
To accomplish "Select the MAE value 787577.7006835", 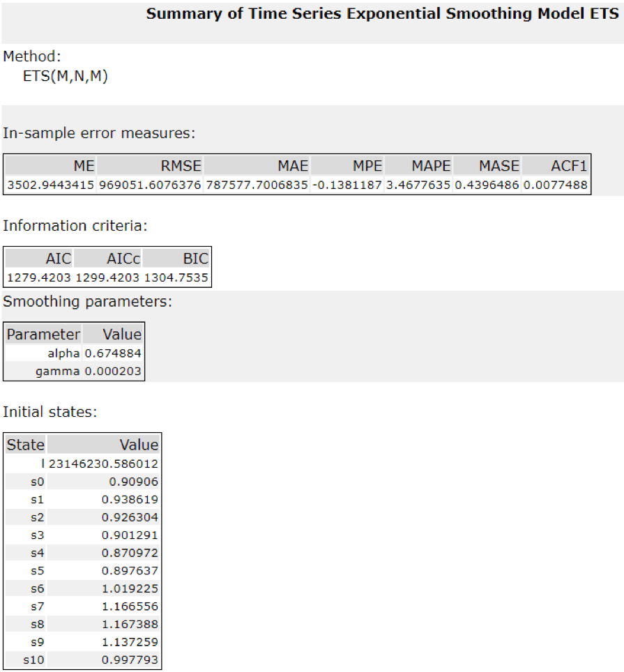I will [x=257, y=185].
